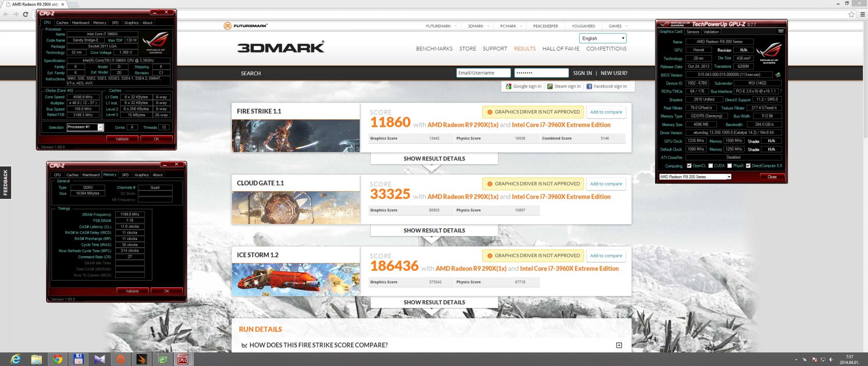The height and width of the screenshot is (366, 868).
Task: Toggle the OpenCL checkbox in GPU-Z
Action: click(689, 166)
